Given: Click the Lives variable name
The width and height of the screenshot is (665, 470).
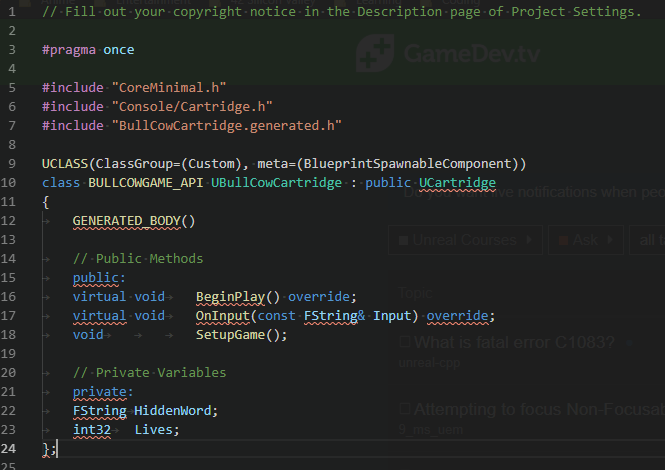Looking at the screenshot, I should (x=153, y=430).
